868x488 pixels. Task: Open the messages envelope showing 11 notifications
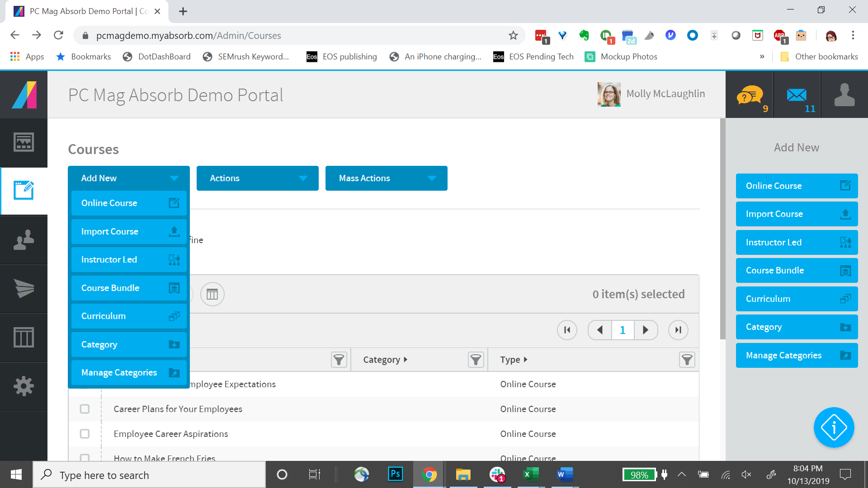pyautogui.click(x=796, y=94)
